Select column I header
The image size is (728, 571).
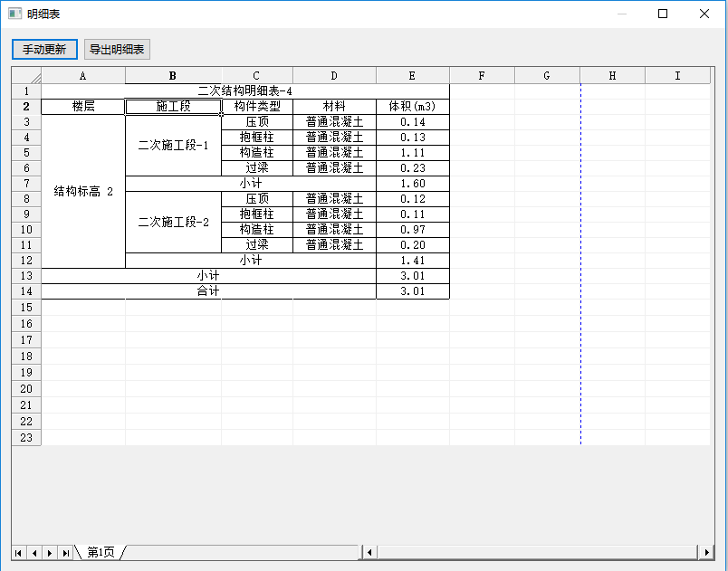677,76
